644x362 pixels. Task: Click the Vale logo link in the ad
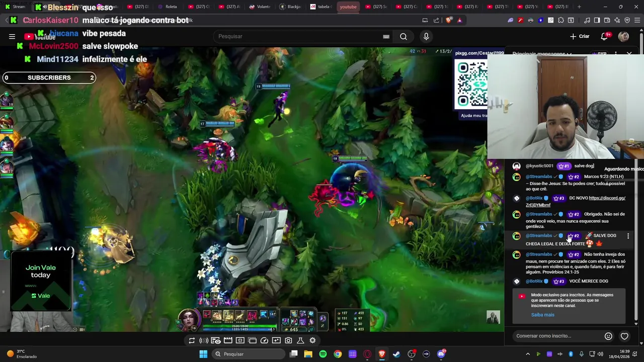tap(41, 296)
